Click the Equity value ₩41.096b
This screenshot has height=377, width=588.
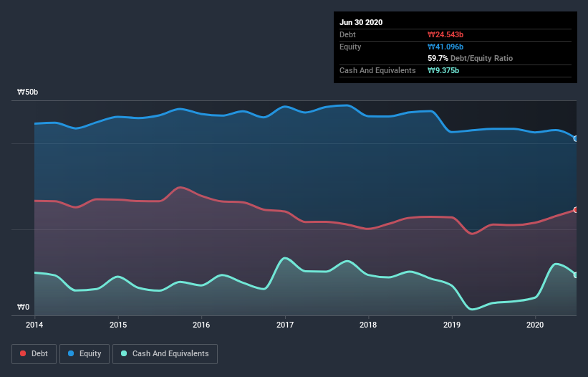pyautogui.click(x=445, y=47)
